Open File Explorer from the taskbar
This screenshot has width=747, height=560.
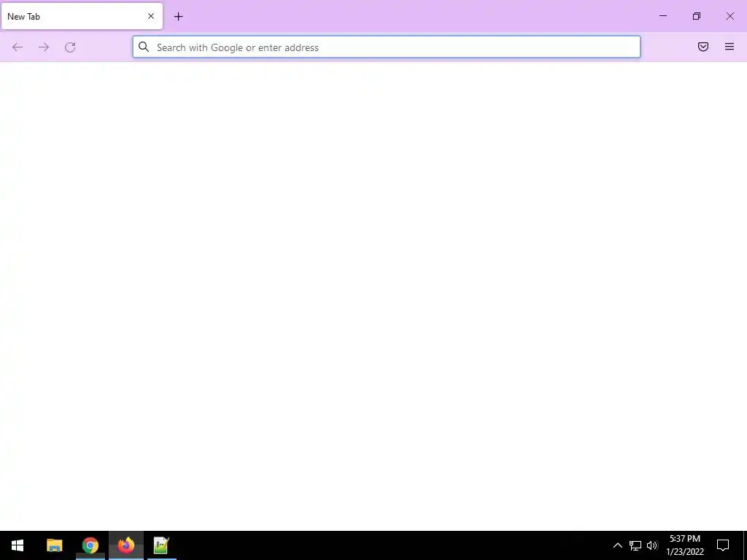54,545
